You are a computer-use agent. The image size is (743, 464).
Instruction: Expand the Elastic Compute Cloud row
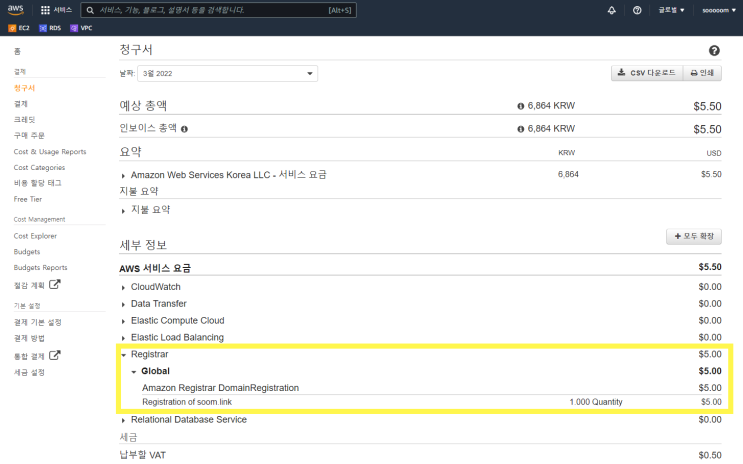tap(123, 321)
